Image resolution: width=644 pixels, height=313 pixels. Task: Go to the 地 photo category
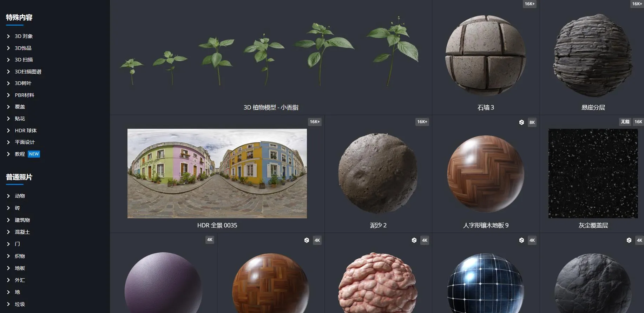tap(18, 292)
